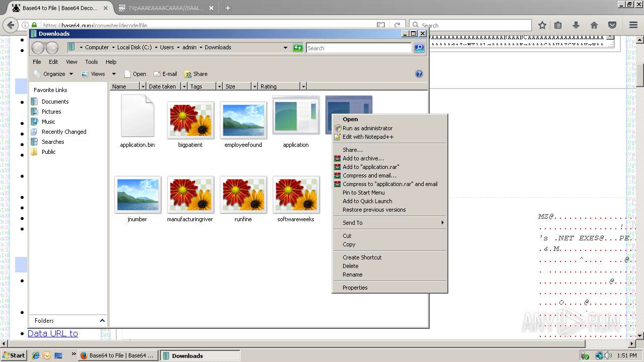This screenshot has width=644, height=362.
Task: Open the application.bin file icon
Action: click(x=137, y=116)
